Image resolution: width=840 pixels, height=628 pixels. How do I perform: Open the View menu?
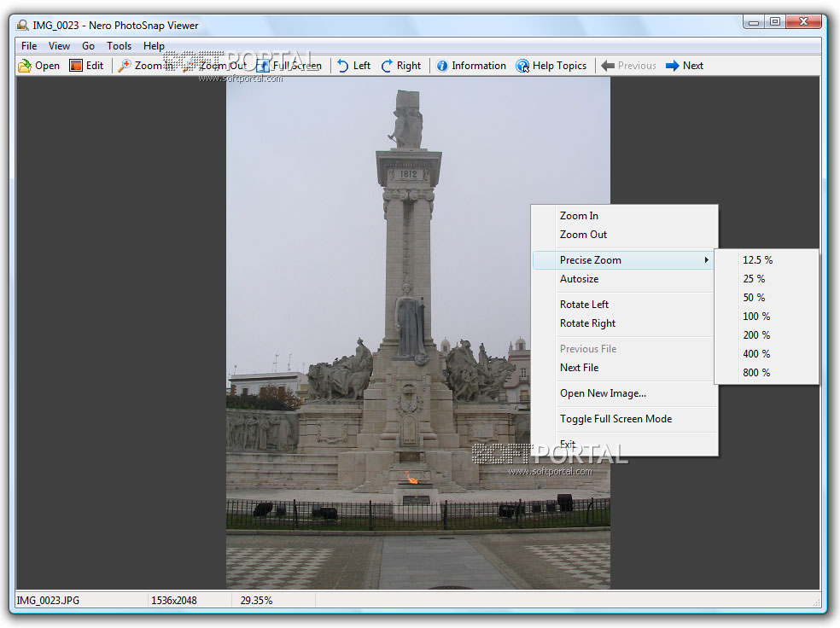(59, 46)
